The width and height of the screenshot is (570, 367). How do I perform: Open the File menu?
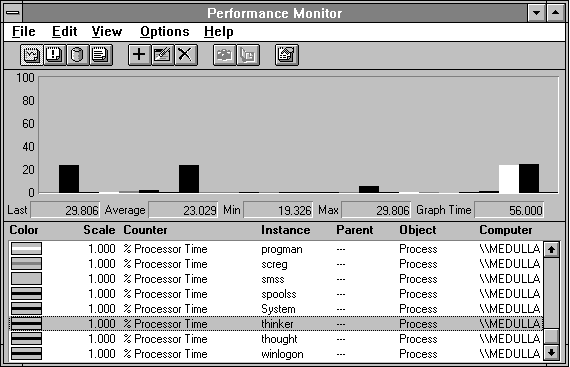tap(24, 32)
